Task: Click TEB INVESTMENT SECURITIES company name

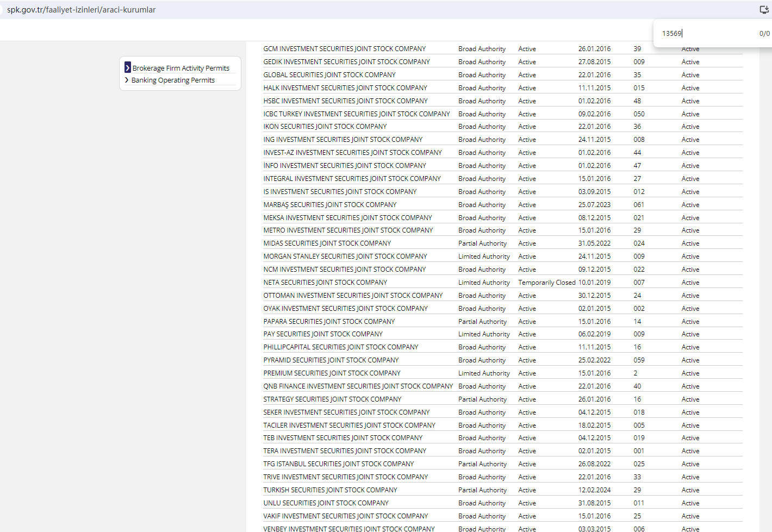Action: (x=343, y=438)
